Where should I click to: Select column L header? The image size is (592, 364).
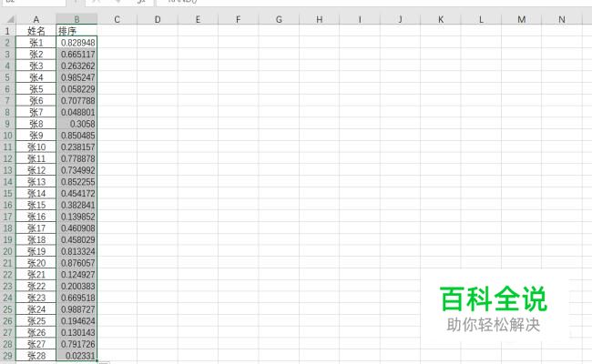coord(481,19)
